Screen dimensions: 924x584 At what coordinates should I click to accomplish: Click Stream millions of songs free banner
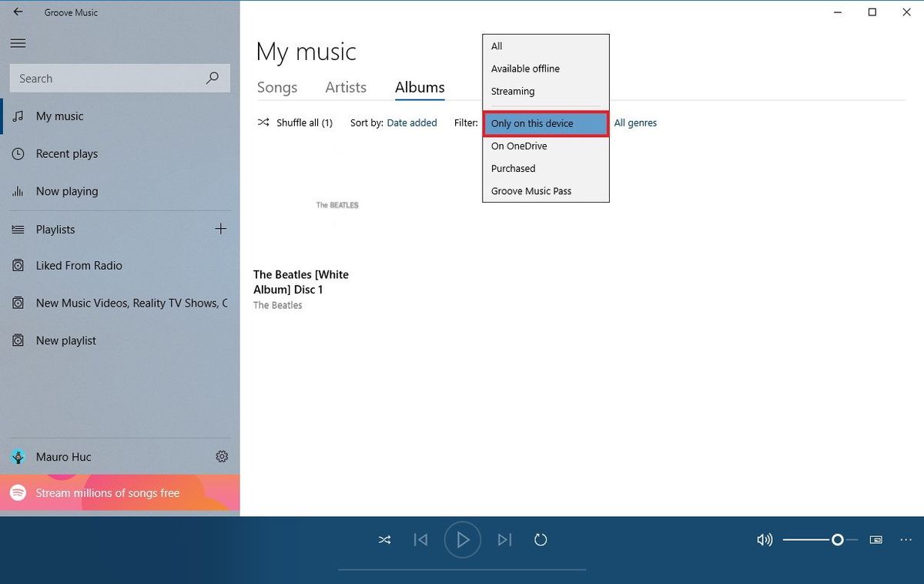pos(107,492)
